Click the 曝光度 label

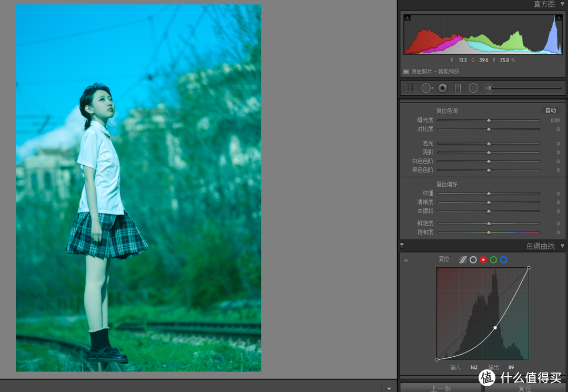point(425,120)
